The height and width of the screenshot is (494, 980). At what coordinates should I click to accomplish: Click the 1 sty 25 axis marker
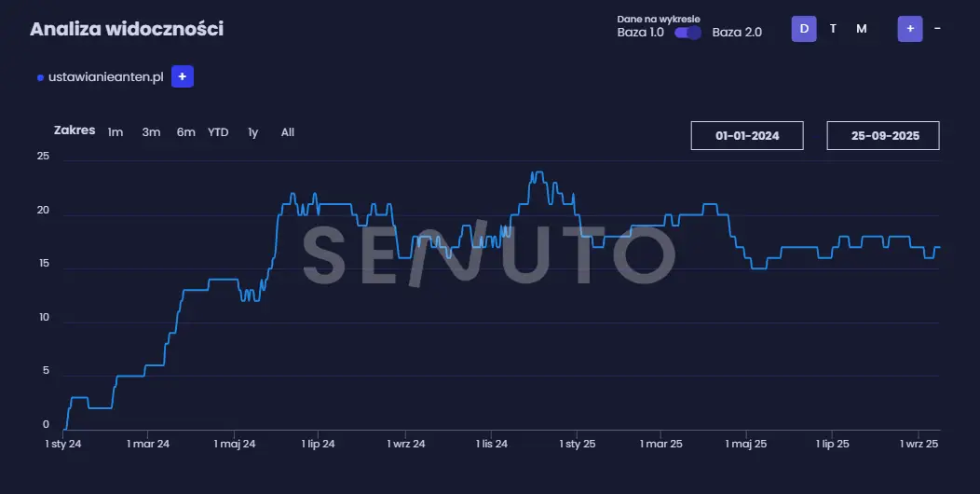point(577,445)
